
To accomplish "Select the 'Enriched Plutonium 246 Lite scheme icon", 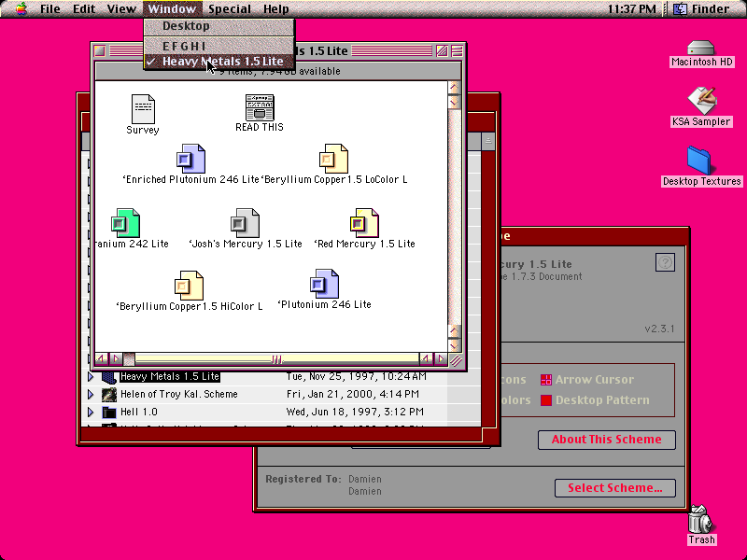I will click(x=191, y=159).
